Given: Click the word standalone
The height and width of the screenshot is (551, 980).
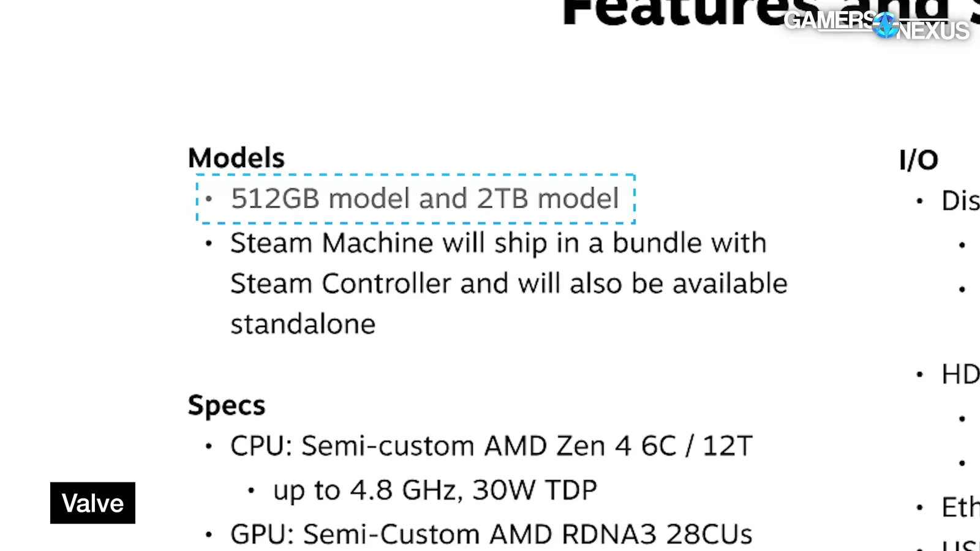Looking at the screenshot, I should (303, 324).
